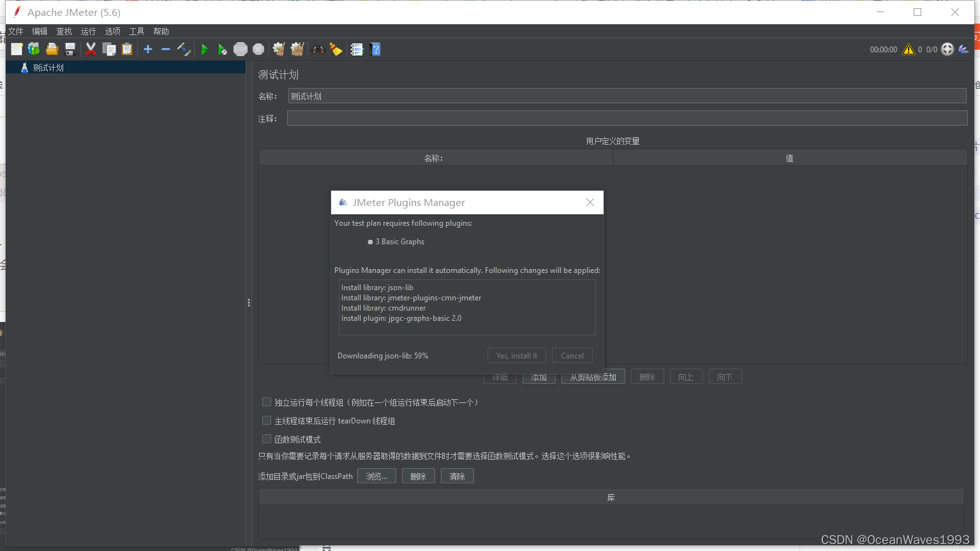The width and height of the screenshot is (980, 551).
Task: Click the 0/0 thread count indicator
Action: point(932,50)
